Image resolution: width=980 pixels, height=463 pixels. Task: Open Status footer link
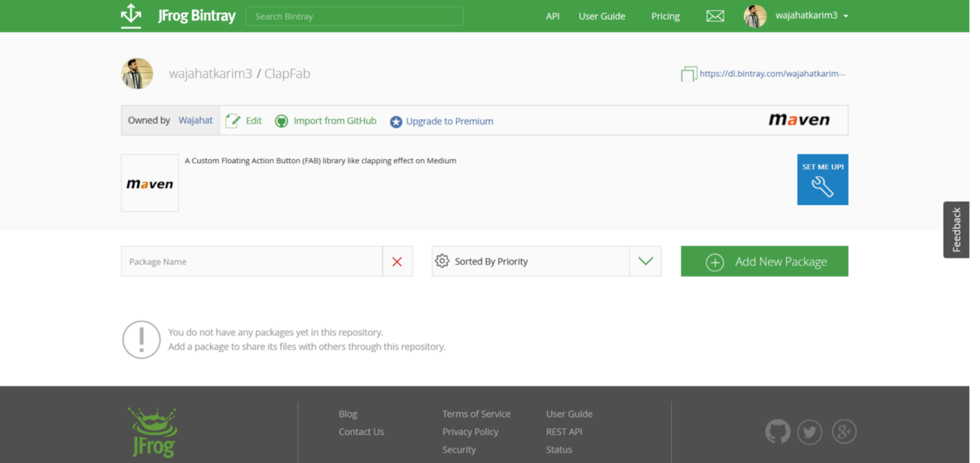[559, 450]
